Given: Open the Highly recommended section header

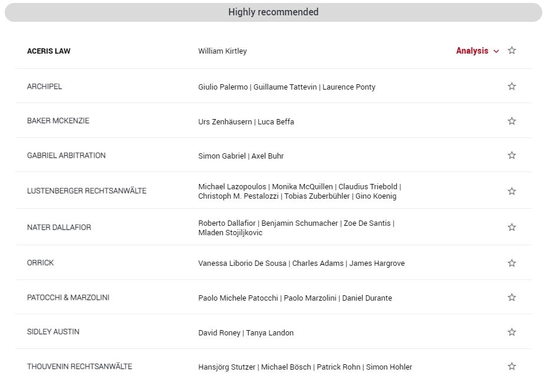Looking at the screenshot, I should pos(274,12).
